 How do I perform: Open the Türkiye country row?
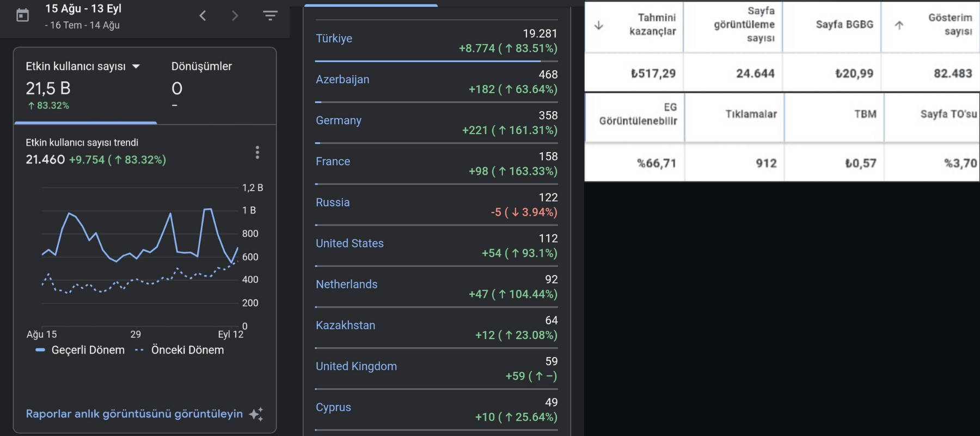point(437,41)
